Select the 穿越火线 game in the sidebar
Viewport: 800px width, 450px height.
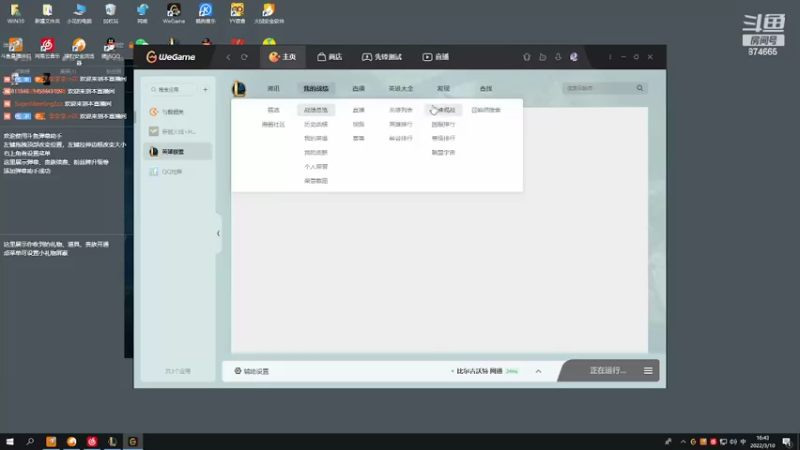pyautogui.click(x=178, y=132)
